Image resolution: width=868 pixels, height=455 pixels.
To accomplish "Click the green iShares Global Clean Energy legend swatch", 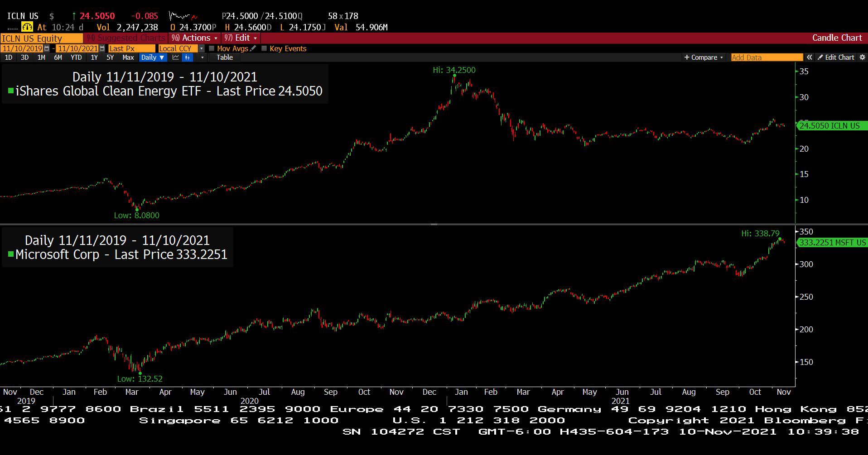I will tap(11, 91).
